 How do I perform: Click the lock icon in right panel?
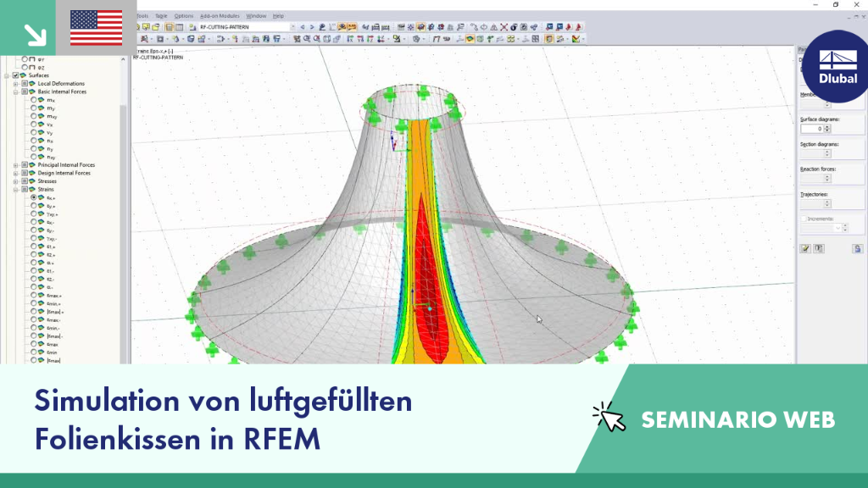pyautogui.click(x=858, y=249)
